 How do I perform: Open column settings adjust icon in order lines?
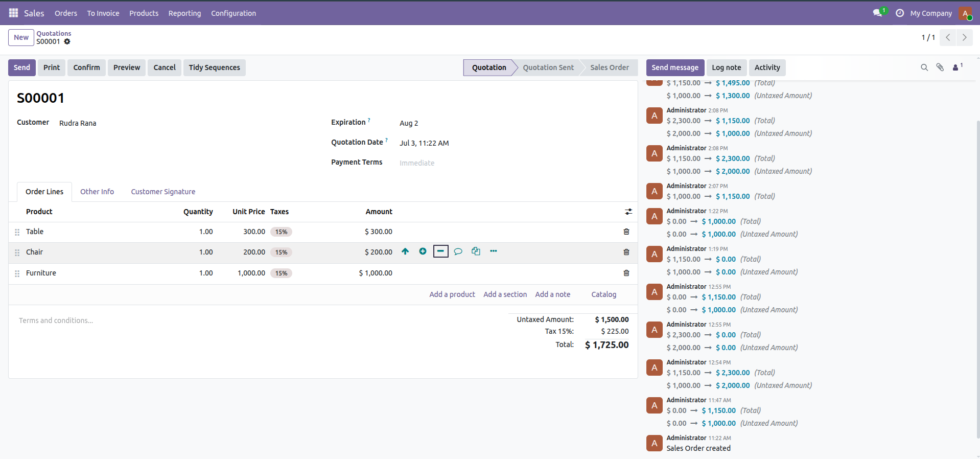click(628, 212)
